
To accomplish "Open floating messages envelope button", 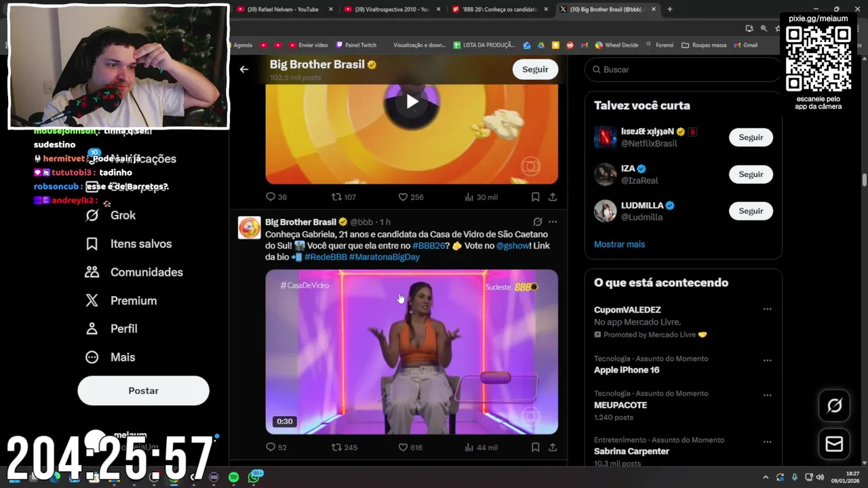I will tap(834, 444).
